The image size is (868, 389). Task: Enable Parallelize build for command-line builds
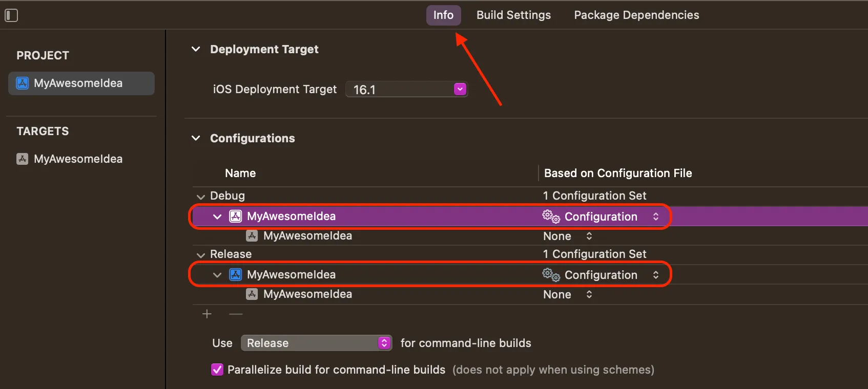pos(217,370)
